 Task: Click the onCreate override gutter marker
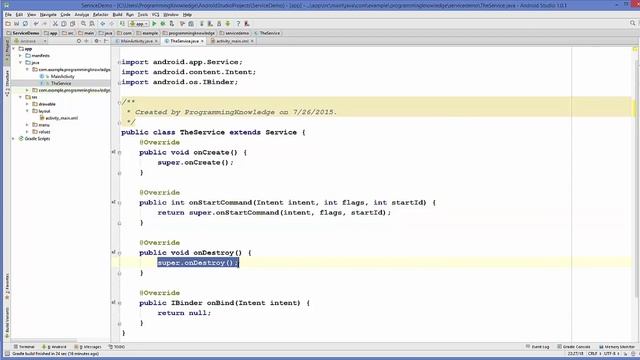tap(114, 152)
